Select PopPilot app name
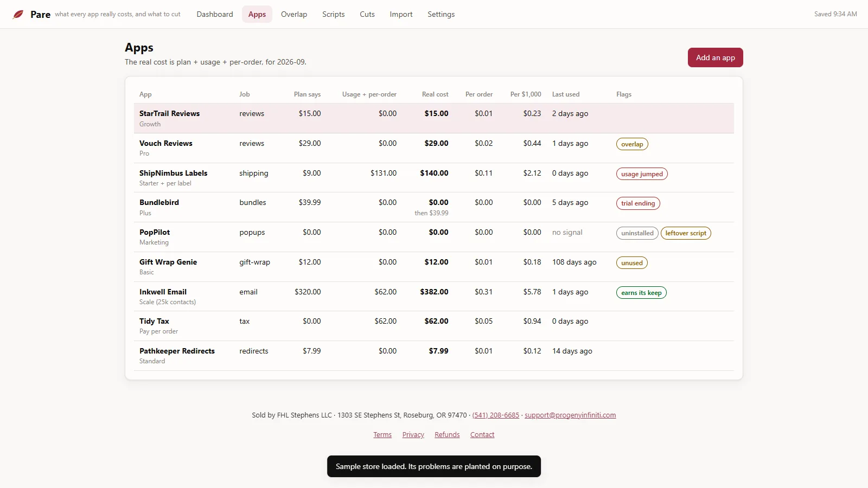 coord(155,232)
